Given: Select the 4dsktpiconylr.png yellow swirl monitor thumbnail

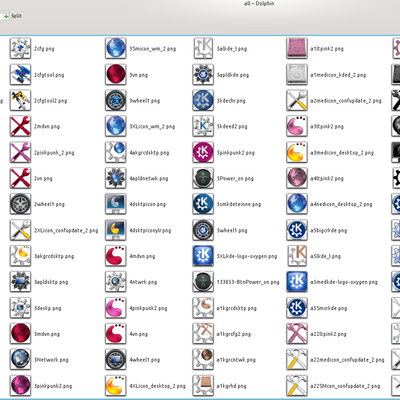Looking at the screenshot, I should pyautogui.click(x=116, y=230).
